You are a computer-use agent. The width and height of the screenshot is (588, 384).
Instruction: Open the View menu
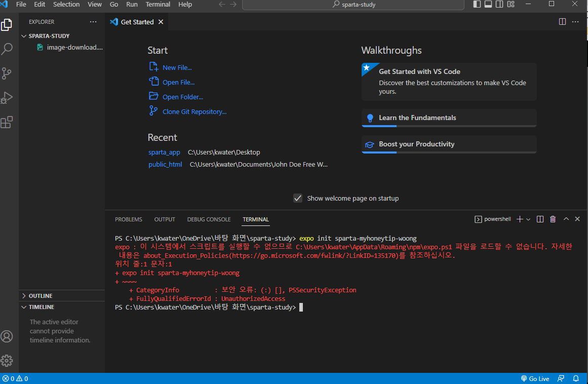95,4
